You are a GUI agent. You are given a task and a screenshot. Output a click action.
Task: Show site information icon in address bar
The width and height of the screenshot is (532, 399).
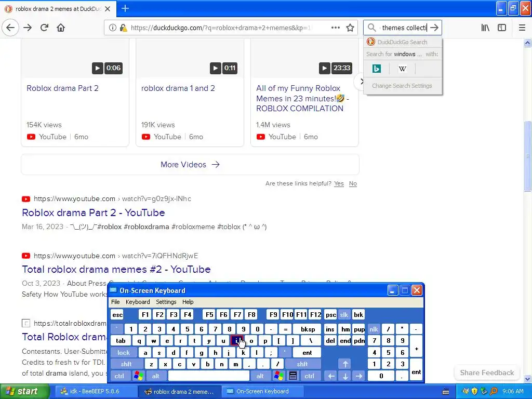pos(112,28)
